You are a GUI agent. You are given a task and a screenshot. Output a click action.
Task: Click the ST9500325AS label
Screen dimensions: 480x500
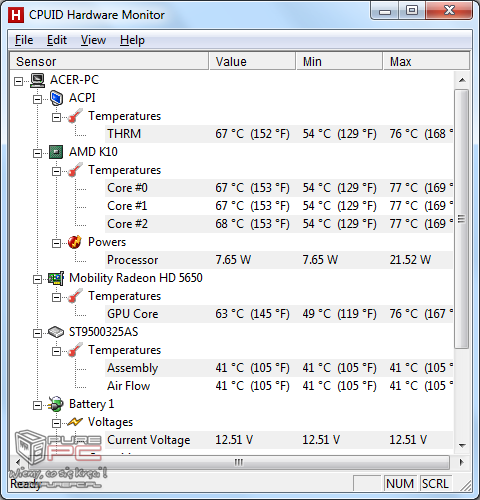click(x=103, y=332)
